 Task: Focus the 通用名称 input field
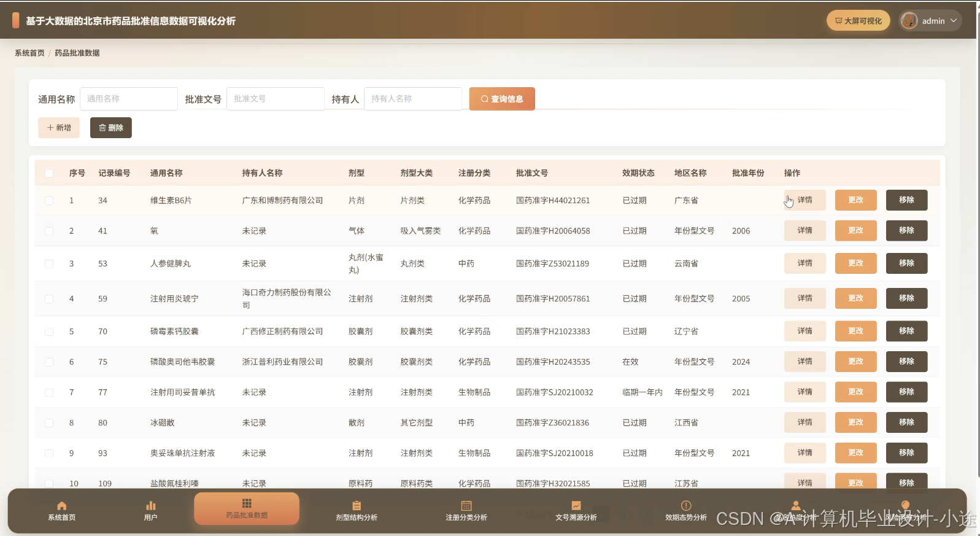(129, 99)
